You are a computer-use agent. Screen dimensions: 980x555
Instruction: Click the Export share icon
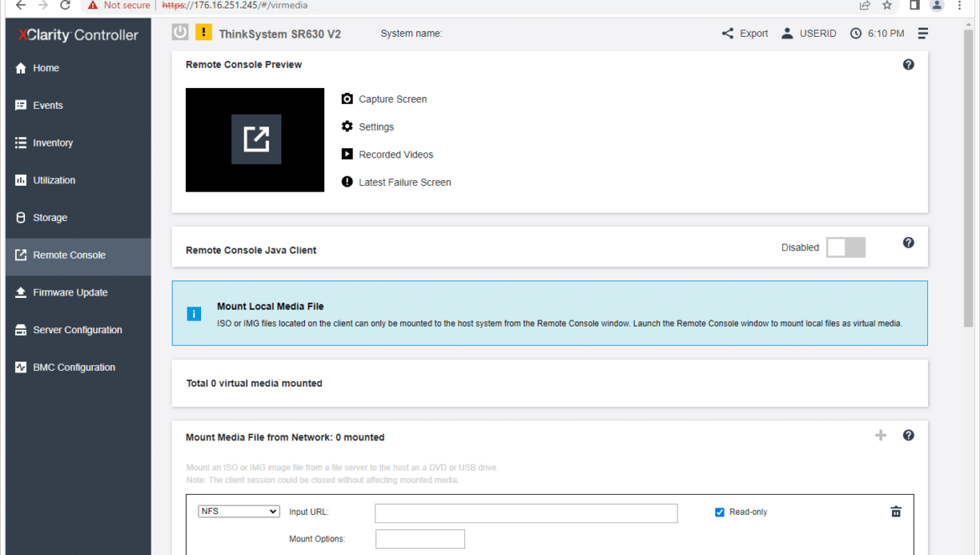(x=728, y=33)
